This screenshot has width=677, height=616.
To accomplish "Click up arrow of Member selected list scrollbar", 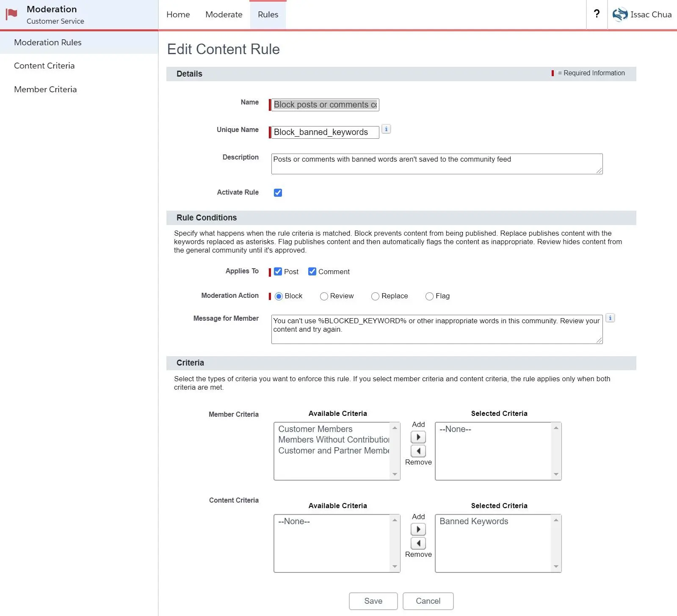I will 556,428.
